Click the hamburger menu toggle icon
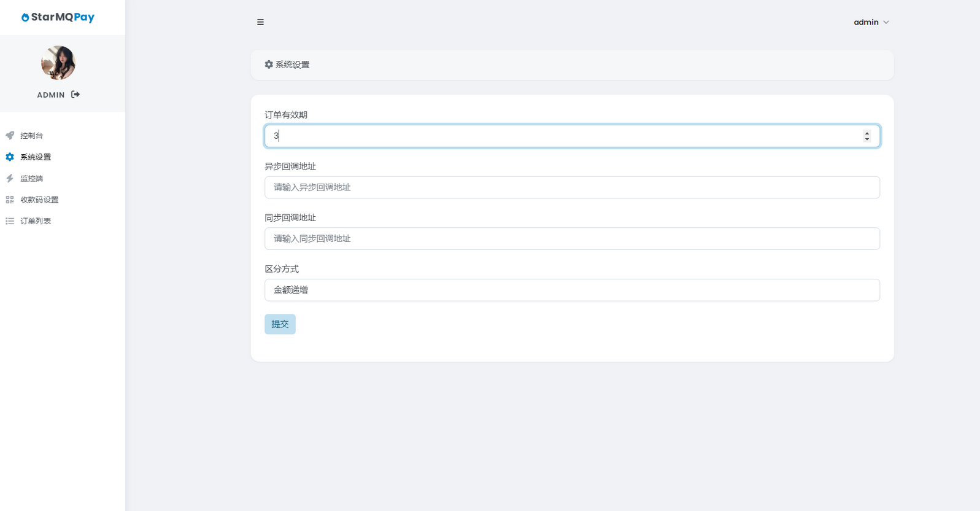The width and height of the screenshot is (980, 511). (x=260, y=22)
